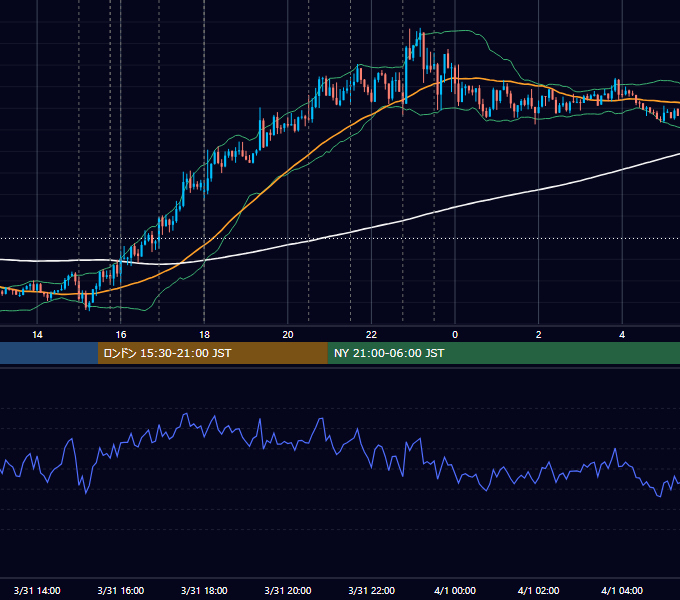
Task: Click the 4/1 02:00 time label
Action: [538, 590]
